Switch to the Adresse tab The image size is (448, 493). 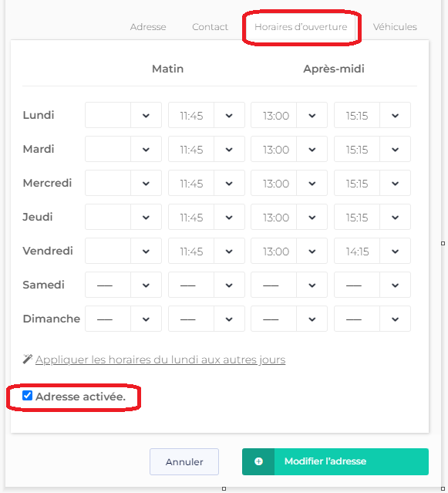point(148,27)
